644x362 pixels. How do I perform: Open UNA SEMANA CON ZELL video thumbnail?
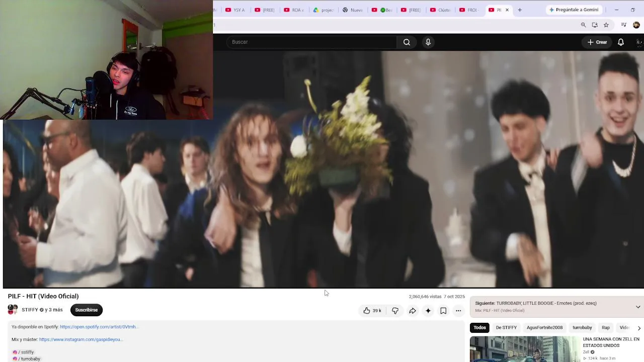pos(525,349)
